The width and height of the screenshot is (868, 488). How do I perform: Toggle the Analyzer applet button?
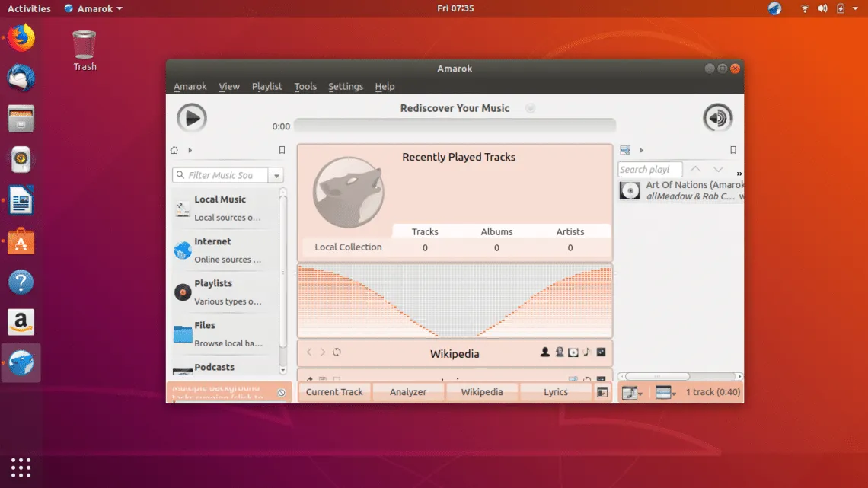[x=408, y=392]
